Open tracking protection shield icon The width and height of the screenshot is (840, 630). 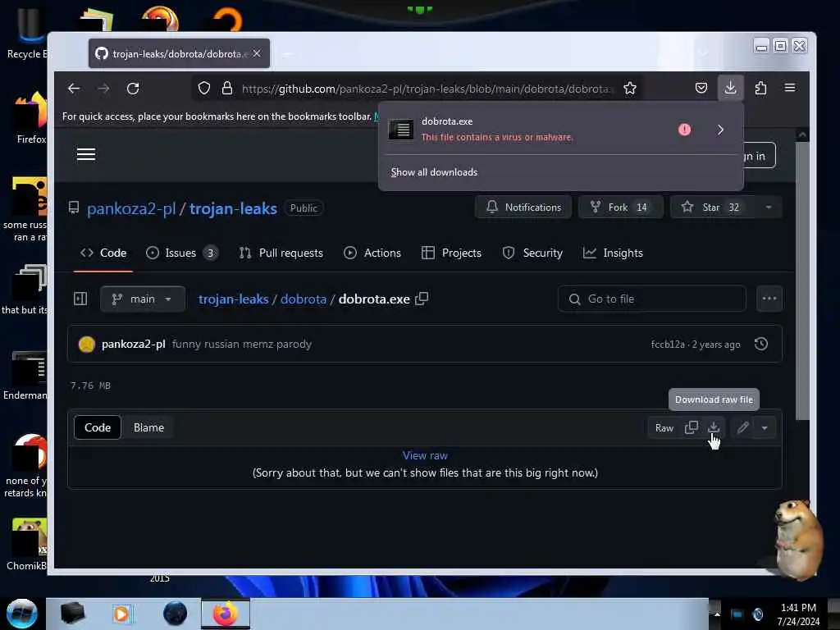pos(204,89)
